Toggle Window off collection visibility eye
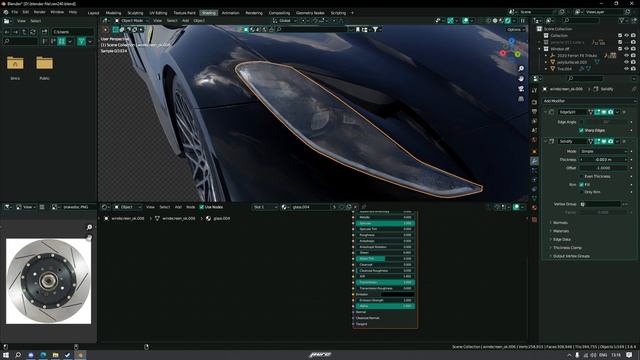 (627, 49)
